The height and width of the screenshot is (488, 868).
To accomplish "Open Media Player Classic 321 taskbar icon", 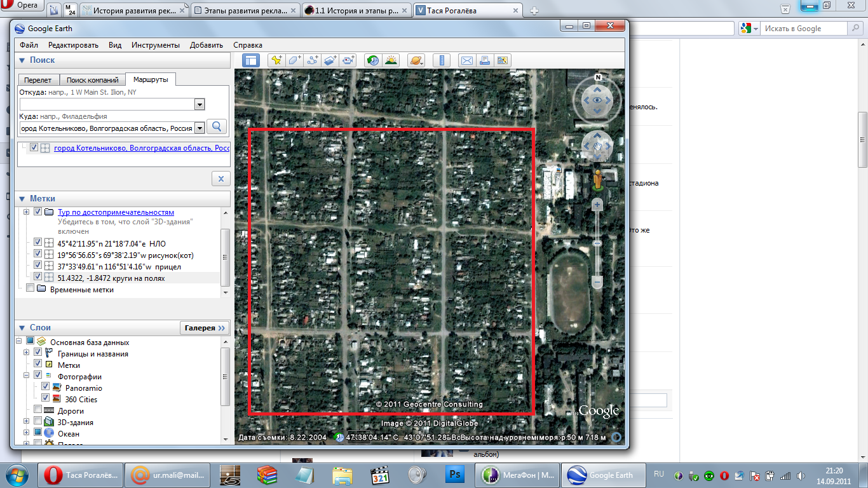I will 380,475.
